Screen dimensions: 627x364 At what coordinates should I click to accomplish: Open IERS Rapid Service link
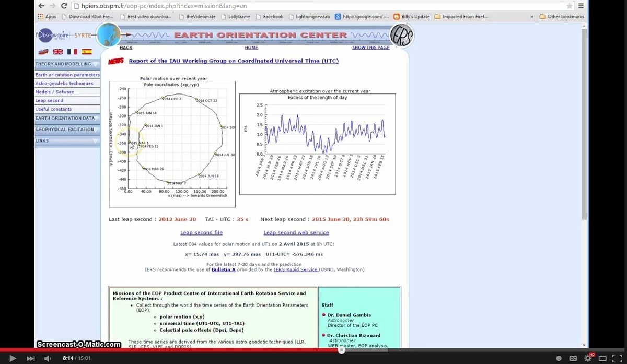296,270
